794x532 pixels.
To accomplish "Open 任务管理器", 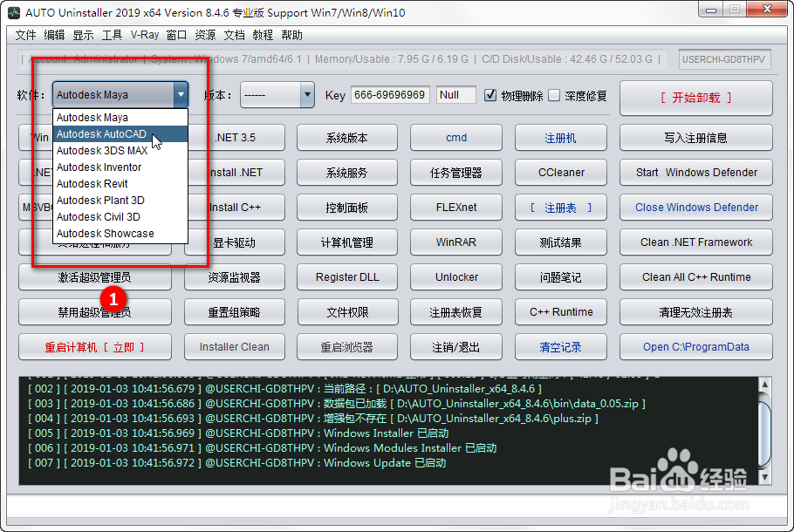I will click(x=456, y=173).
